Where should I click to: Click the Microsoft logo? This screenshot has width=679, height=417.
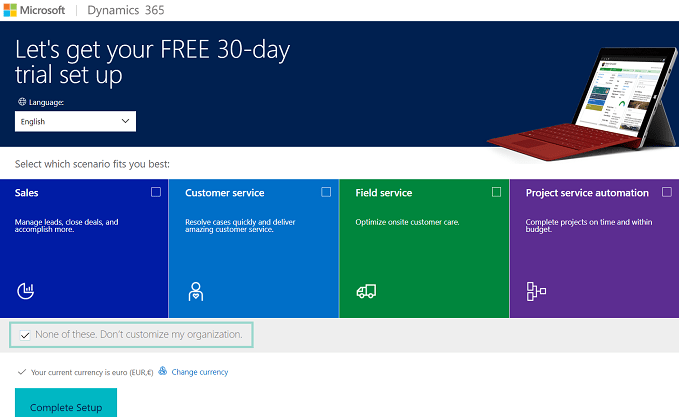coord(34,10)
